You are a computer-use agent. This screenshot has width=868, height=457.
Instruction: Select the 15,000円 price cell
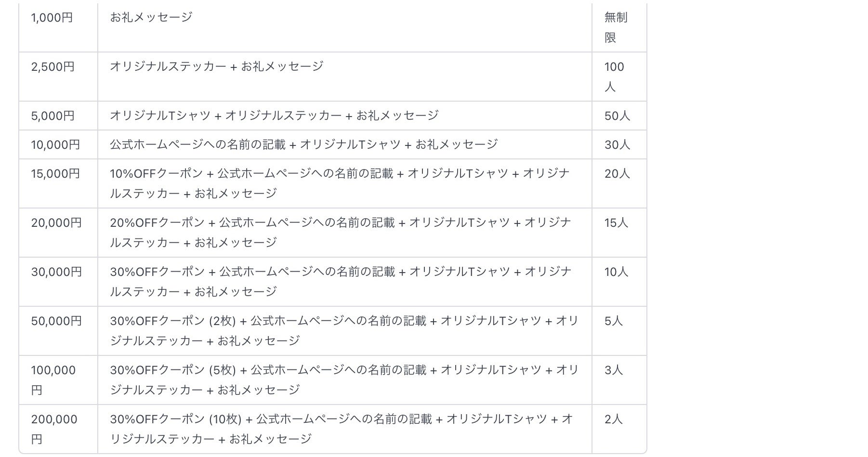[55, 174]
